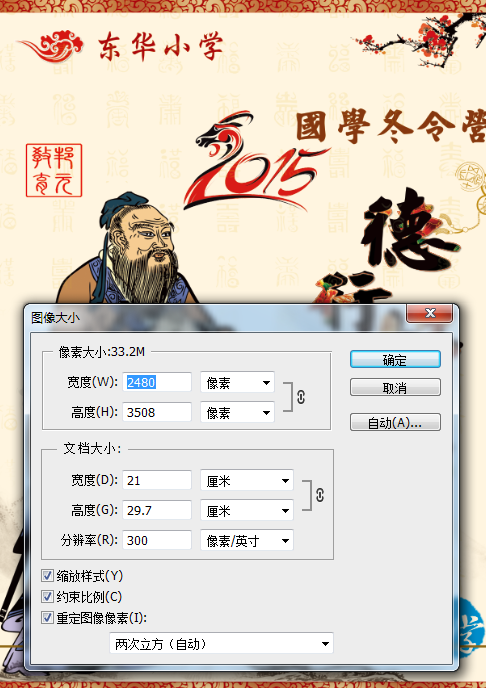Open the 两次立方（自动）resampling dropdown

pos(222,644)
